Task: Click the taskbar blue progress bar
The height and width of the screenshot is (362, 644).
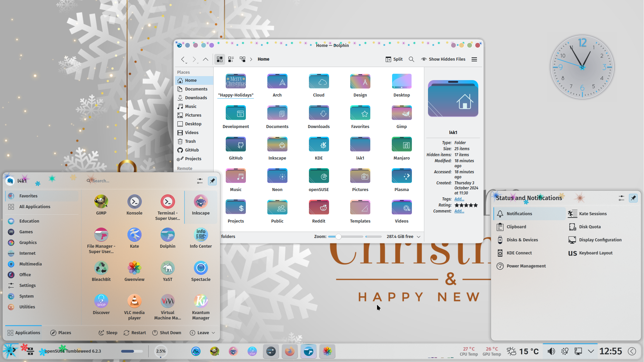Action: tap(132, 351)
